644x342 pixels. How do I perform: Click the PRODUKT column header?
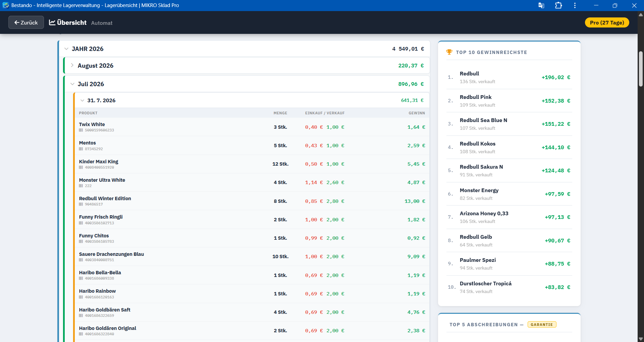[88, 113]
